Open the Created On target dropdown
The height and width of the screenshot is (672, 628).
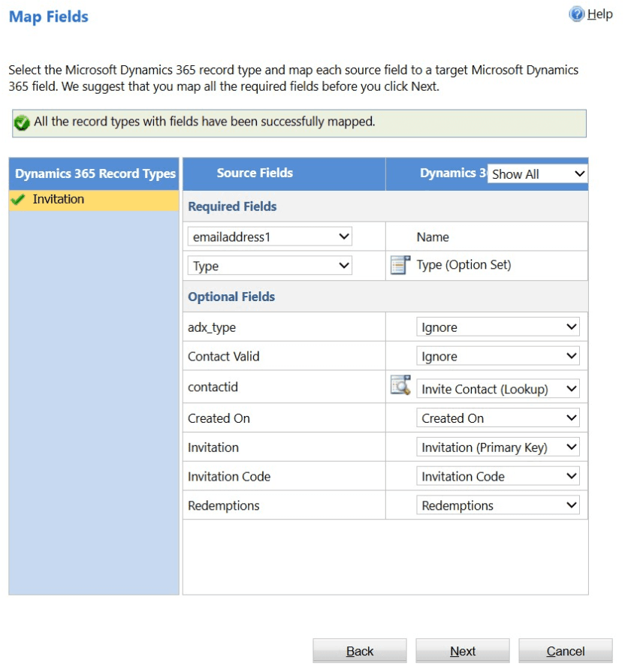(498, 418)
